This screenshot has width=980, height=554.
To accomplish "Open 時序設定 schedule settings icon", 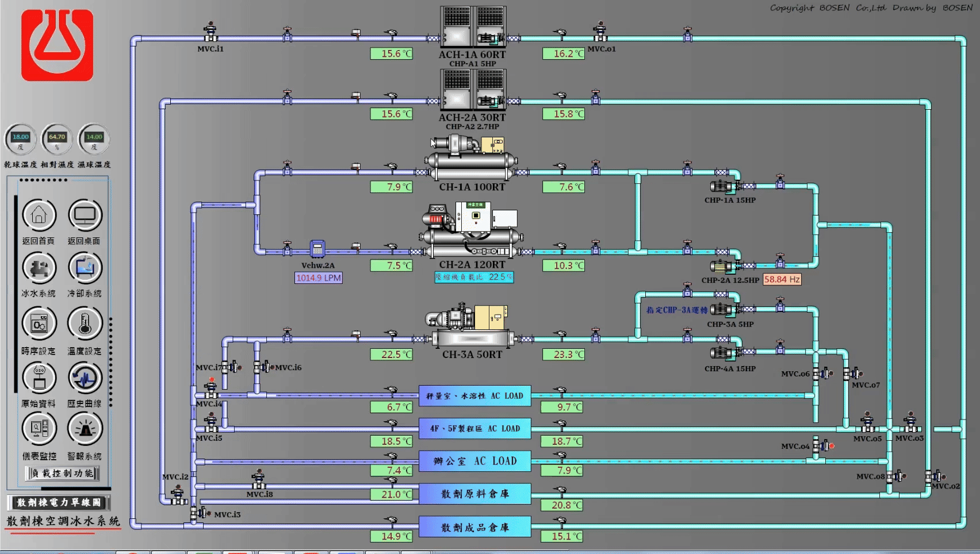I will 39,324.
